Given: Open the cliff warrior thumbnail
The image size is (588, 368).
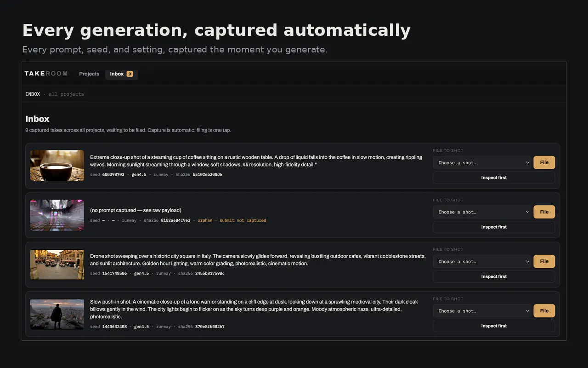Looking at the screenshot, I should [x=57, y=314].
